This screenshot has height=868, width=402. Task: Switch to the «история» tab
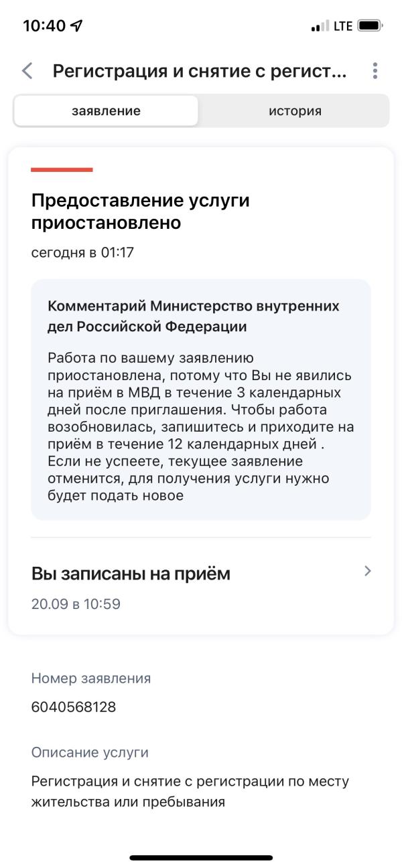pos(295,111)
